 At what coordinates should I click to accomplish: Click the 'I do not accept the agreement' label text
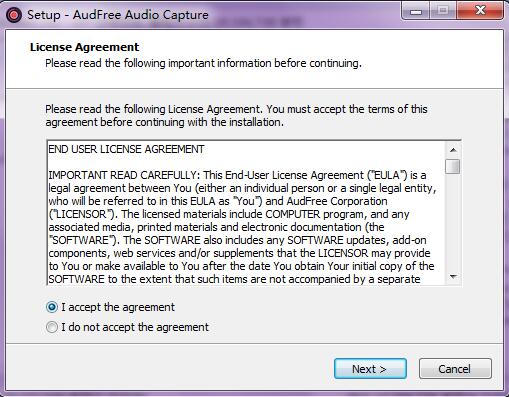135,327
